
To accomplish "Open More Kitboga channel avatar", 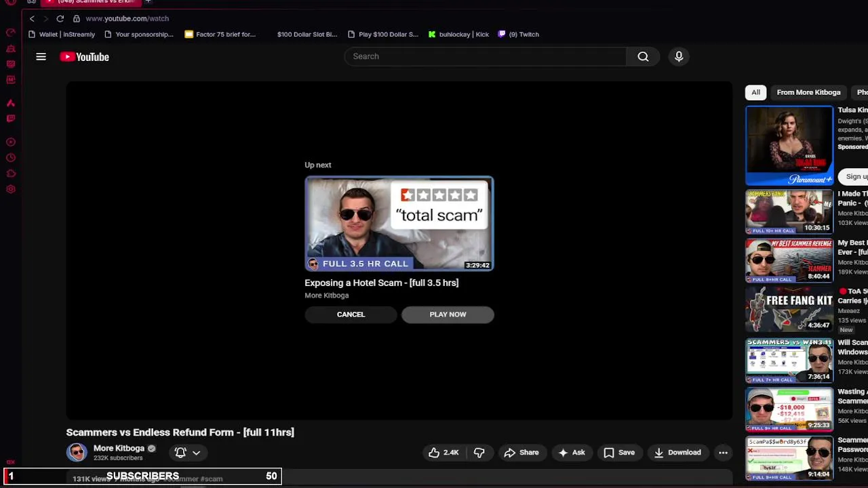I will pos(77,452).
